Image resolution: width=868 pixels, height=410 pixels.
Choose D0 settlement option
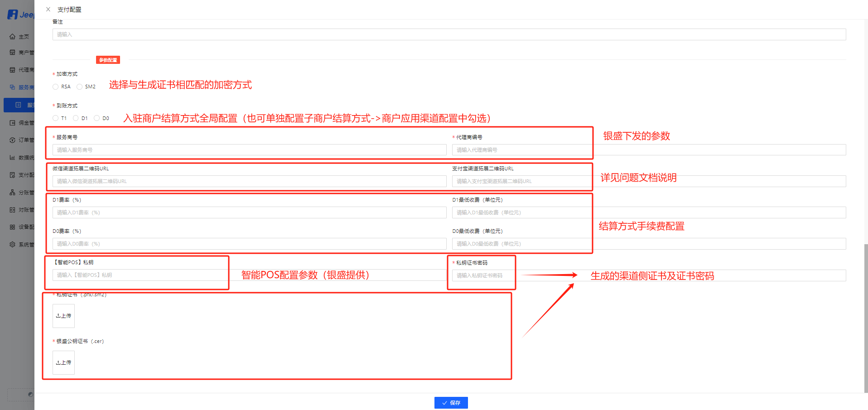pos(96,118)
